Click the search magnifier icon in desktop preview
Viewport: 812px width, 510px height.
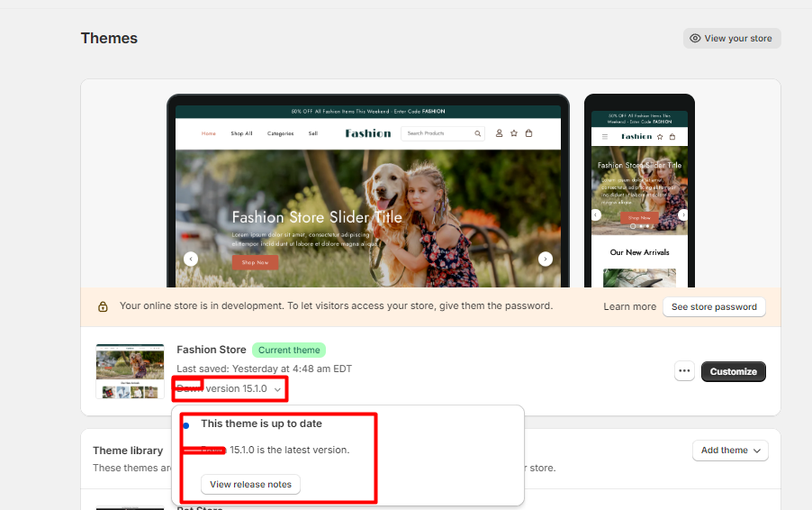pos(478,133)
